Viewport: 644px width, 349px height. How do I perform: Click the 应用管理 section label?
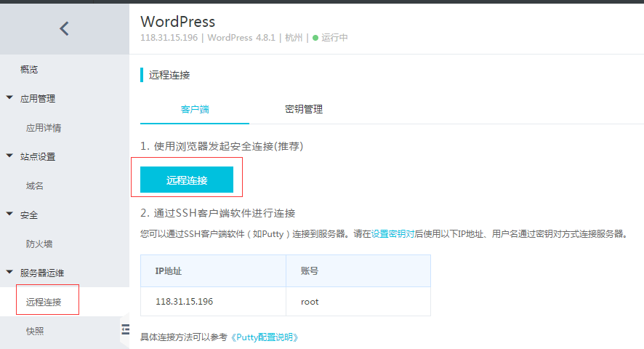[x=38, y=99]
